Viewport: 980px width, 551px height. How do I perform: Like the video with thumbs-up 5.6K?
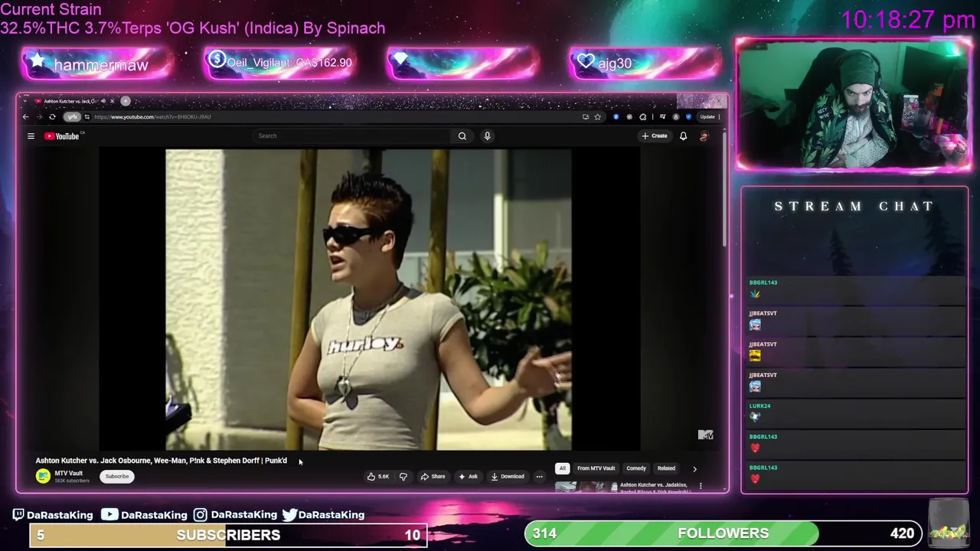click(378, 477)
